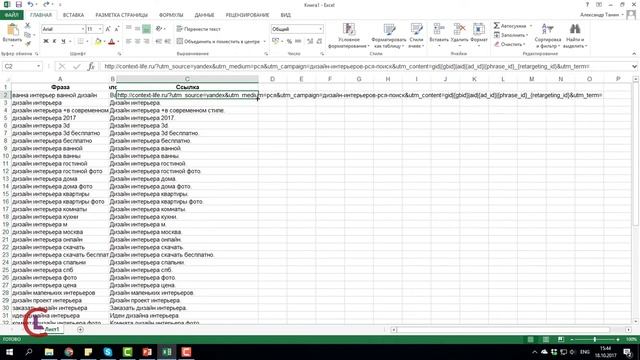This screenshot has height=360, width=640.
Task: Collapse the ribbon with the chevron
Action: 634,53
